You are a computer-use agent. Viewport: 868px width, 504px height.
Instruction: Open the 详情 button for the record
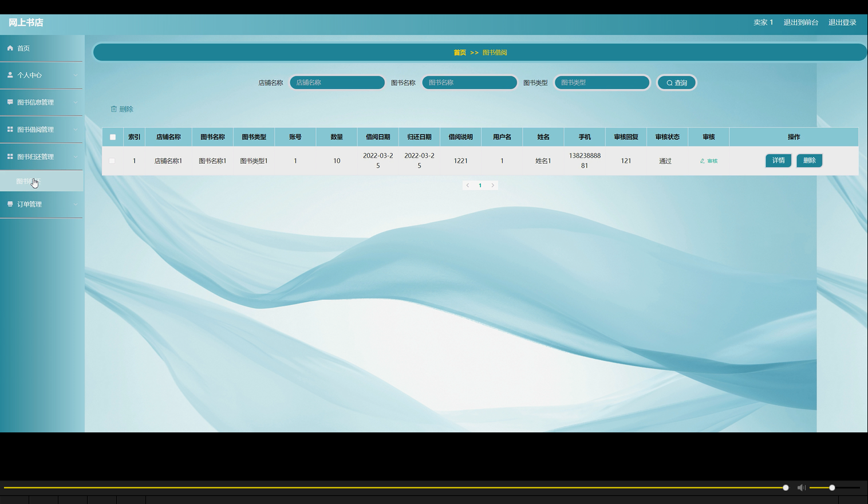coord(778,160)
